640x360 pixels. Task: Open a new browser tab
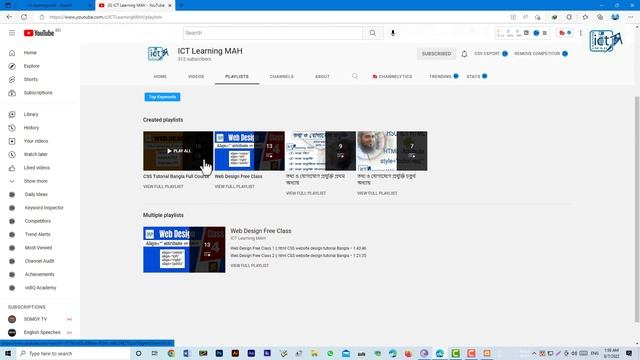tap(181, 5)
